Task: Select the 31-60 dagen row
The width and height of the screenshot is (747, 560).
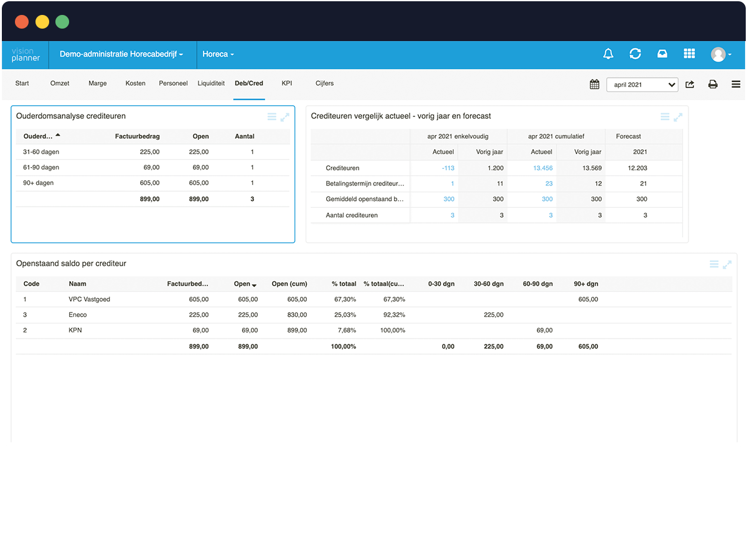Action: tap(153, 152)
